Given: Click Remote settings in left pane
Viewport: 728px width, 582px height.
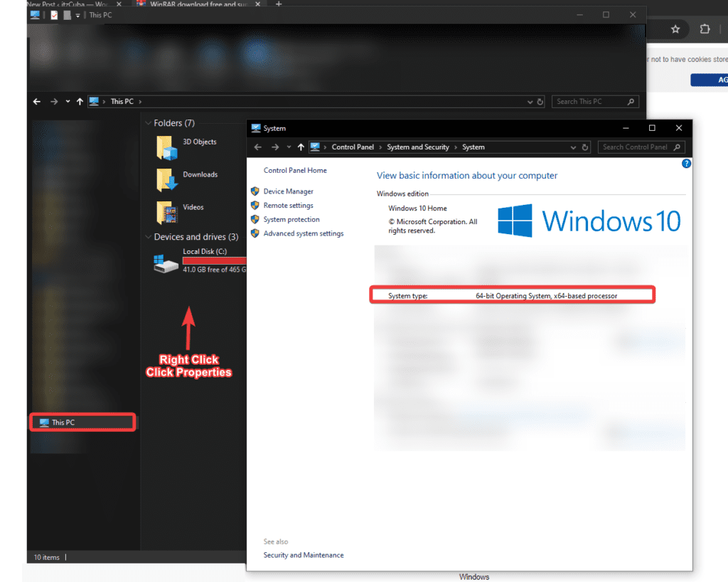Looking at the screenshot, I should pyautogui.click(x=288, y=206).
